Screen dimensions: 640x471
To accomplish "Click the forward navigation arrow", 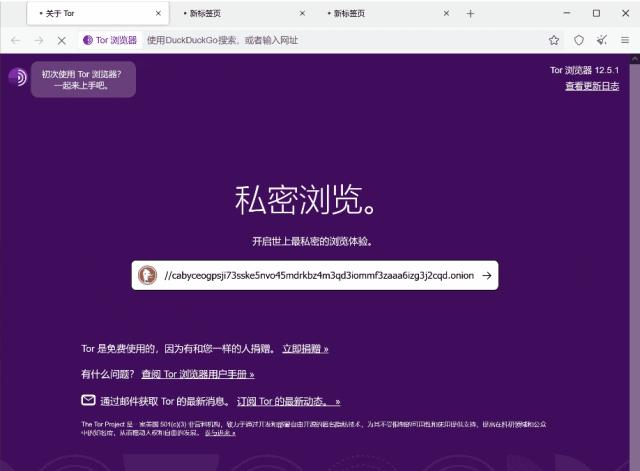I will pos(39,40).
